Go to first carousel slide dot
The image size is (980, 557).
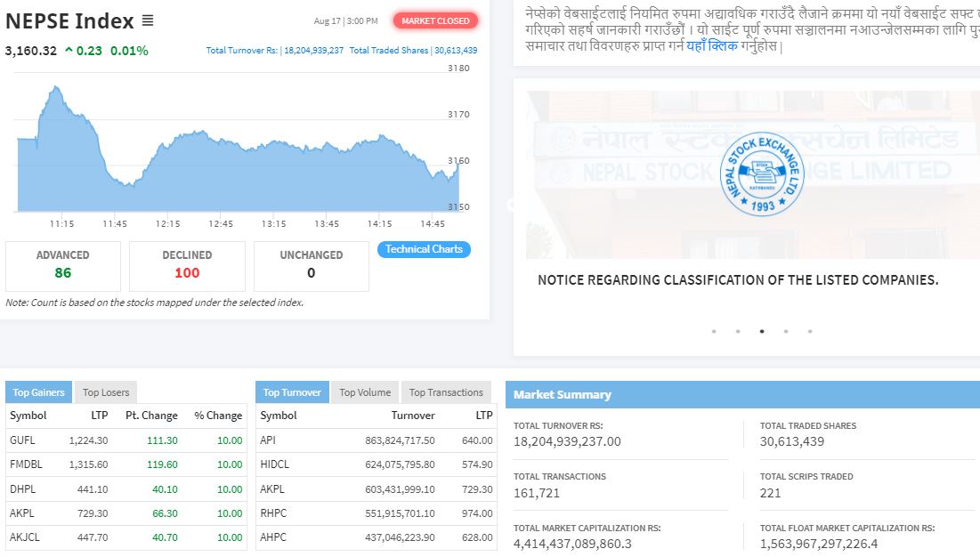point(714,332)
